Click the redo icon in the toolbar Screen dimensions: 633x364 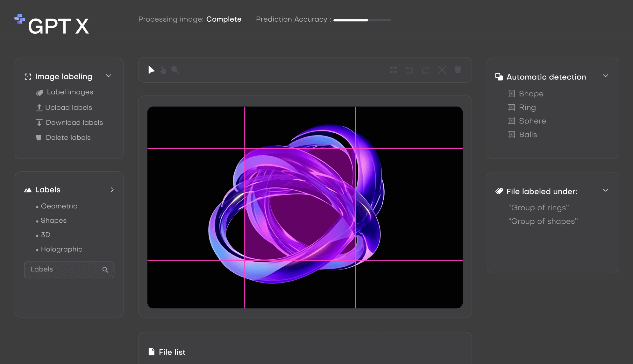click(x=426, y=70)
